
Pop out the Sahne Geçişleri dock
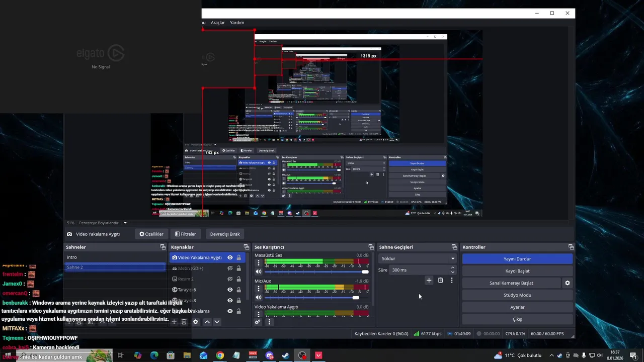(x=454, y=247)
